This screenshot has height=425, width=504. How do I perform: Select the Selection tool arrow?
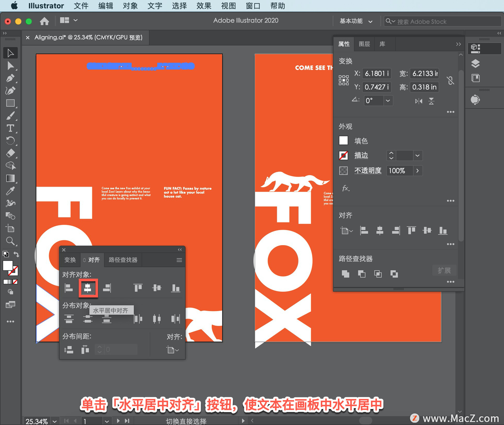(x=10, y=53)
